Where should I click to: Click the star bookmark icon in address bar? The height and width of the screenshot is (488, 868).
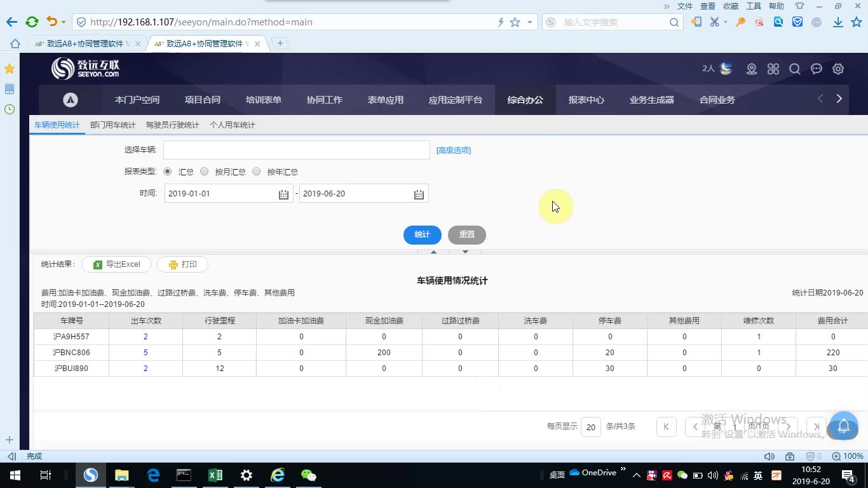(x=515, y=22)
